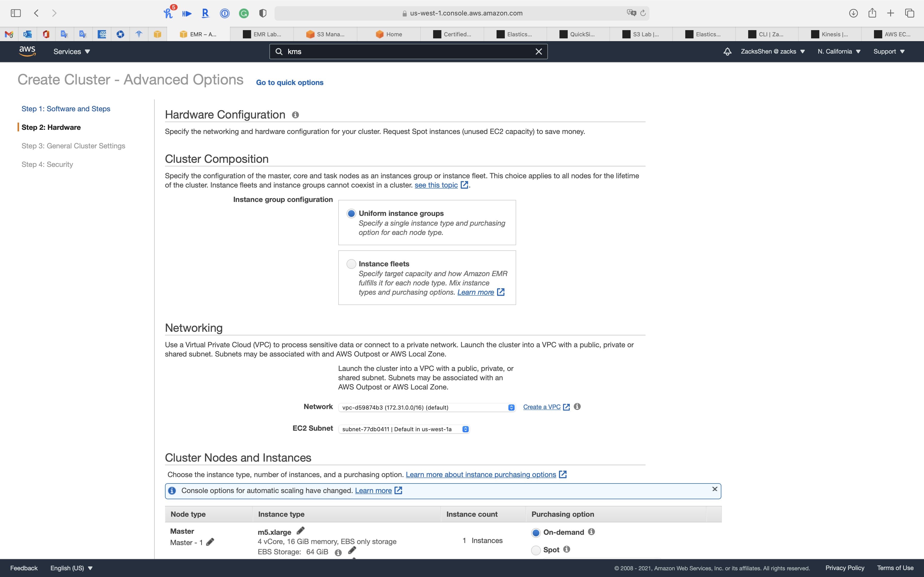Click the notifications bell icon
This screenshot has height=577, width=924.
[727, 52]
